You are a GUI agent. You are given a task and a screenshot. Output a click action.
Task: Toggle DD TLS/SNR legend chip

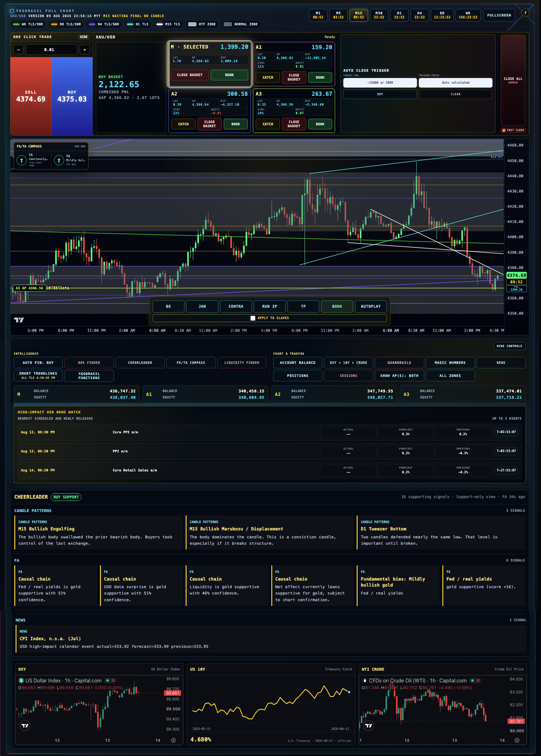66,24
